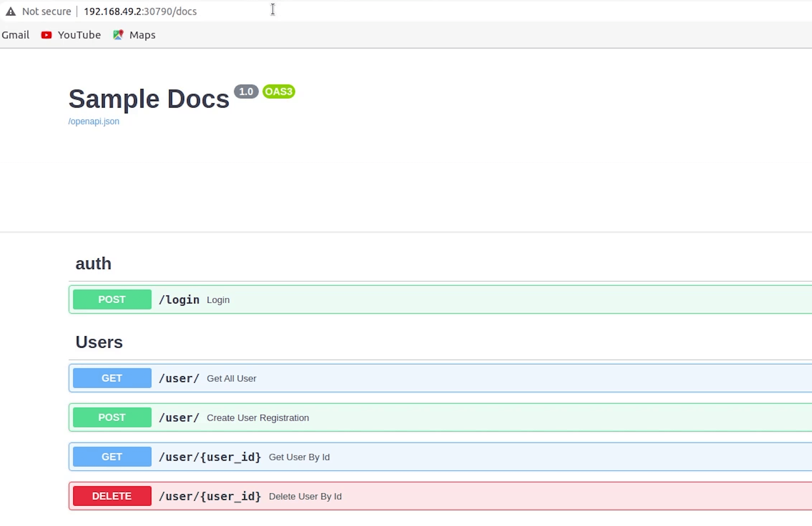Click the blue GET label for /user/{user_id}
This screenshot has height=526, width=812.
click(112, 457)
